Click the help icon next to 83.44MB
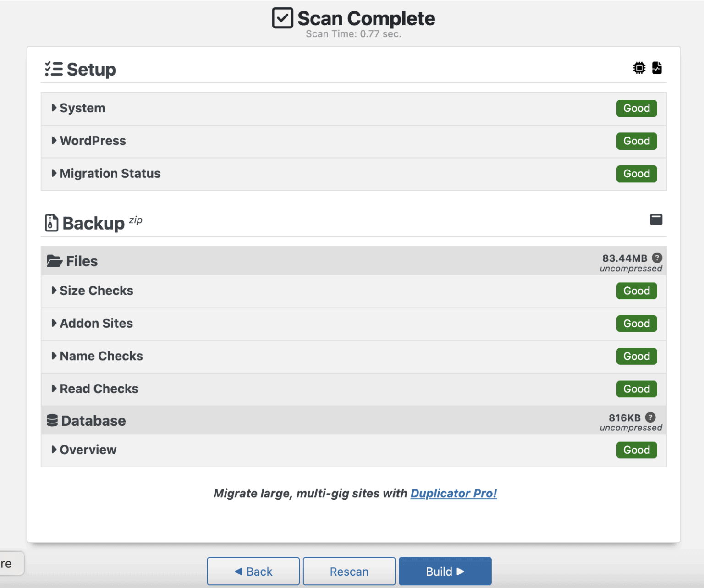 pyautogui.click(x=657, y=258)
